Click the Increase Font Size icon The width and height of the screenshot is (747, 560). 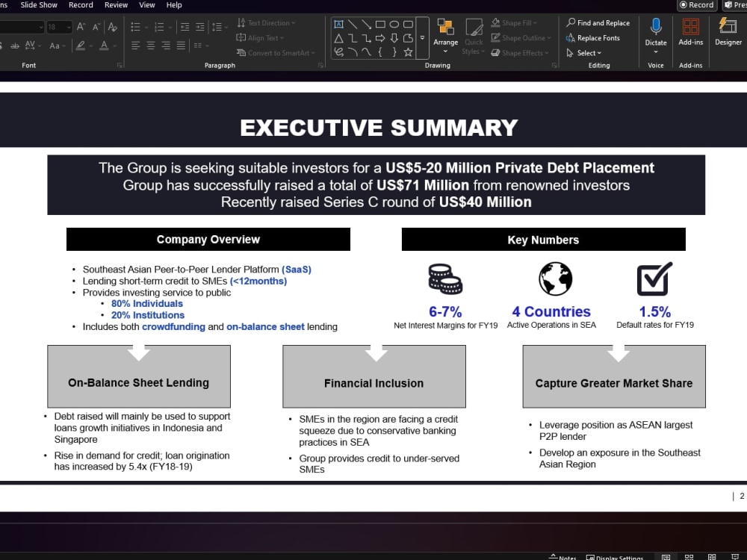[x=81, y=27]
